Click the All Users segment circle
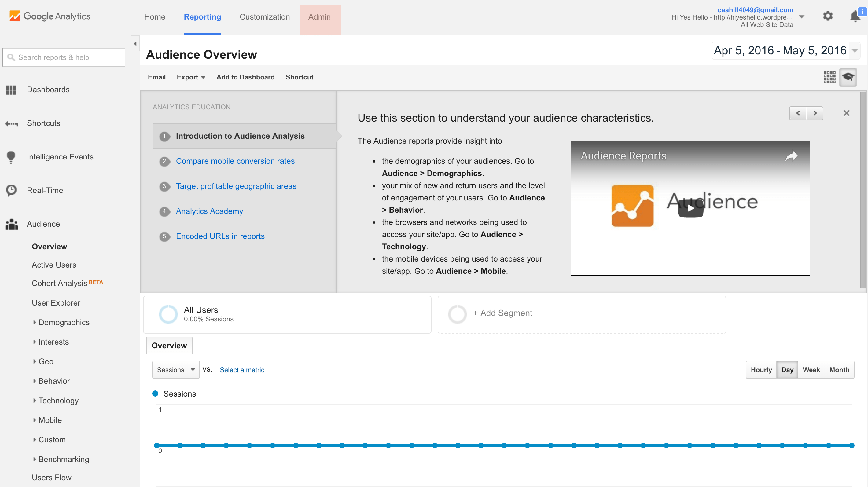The image size is (868, 487). [168, 314]
